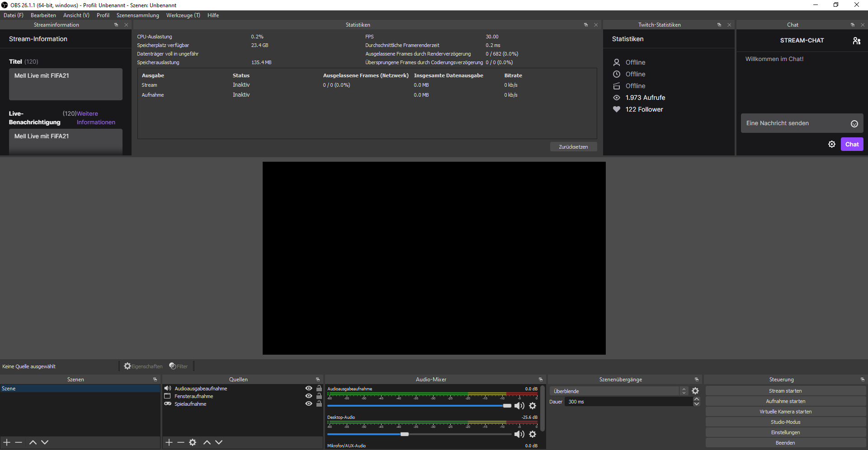868x450 pixels.
Task: Click the Stream starten button
Action: pyautogui.click(x=785, y=391)
